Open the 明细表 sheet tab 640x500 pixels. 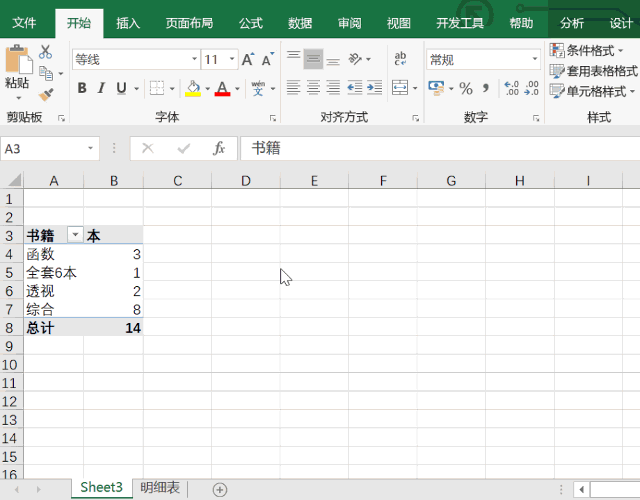[x=160, y=487]
